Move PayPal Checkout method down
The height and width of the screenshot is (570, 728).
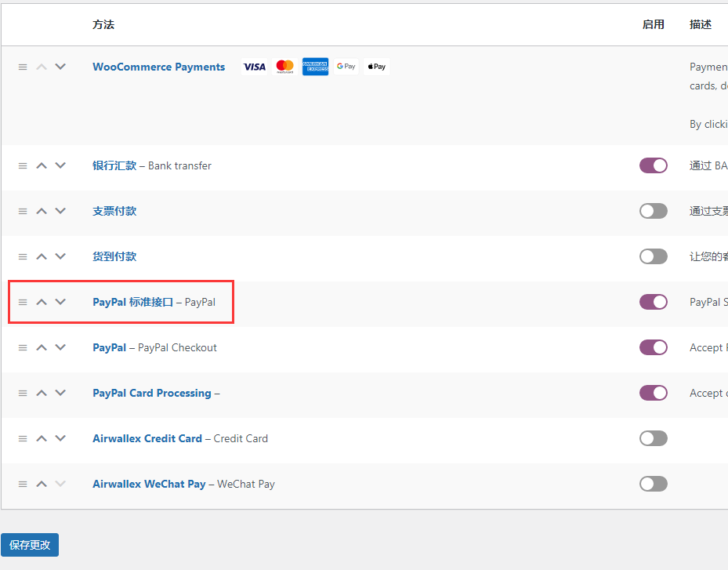60,347
